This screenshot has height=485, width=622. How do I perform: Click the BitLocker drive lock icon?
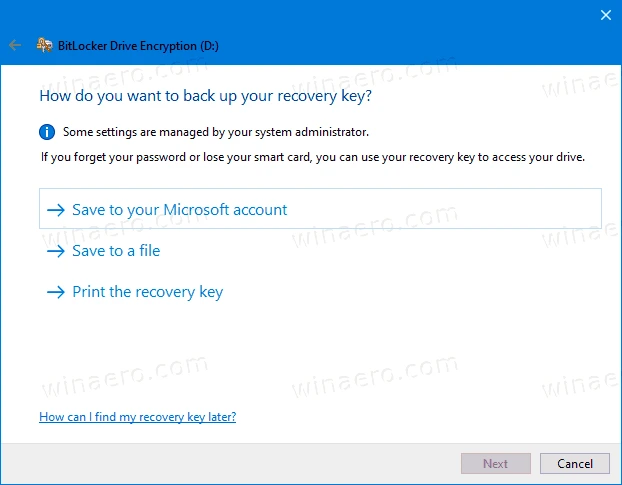pos(44,45)
